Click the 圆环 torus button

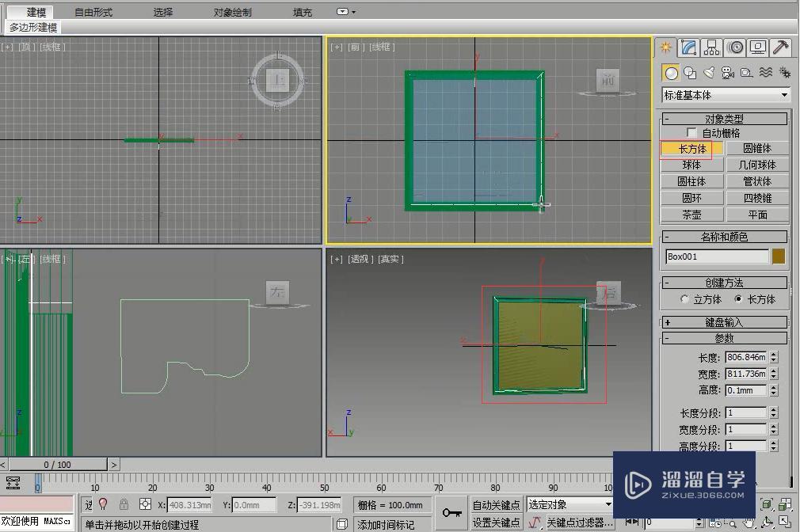click(x=692, y=198)
